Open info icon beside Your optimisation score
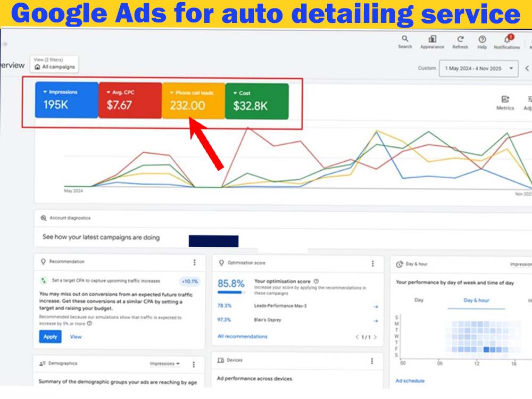Screen dimensions: 532x399 316,281
